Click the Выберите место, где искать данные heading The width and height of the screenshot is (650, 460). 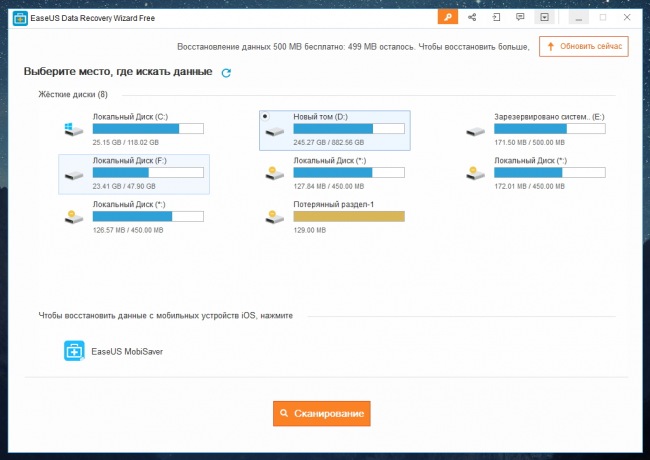point(118,72)
